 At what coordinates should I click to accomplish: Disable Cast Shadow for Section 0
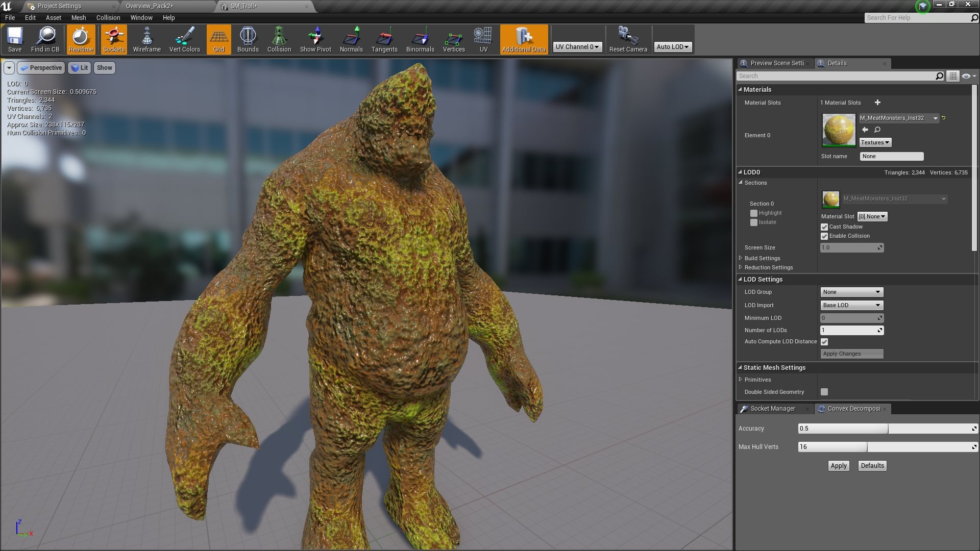(x=824, y=227)
